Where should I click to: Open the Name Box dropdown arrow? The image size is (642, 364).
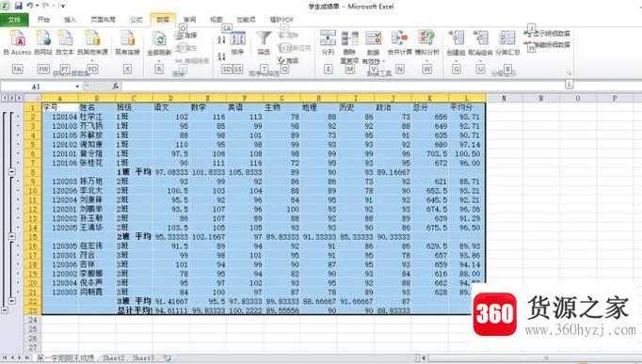pyautogui.click(x=77, y=87)
